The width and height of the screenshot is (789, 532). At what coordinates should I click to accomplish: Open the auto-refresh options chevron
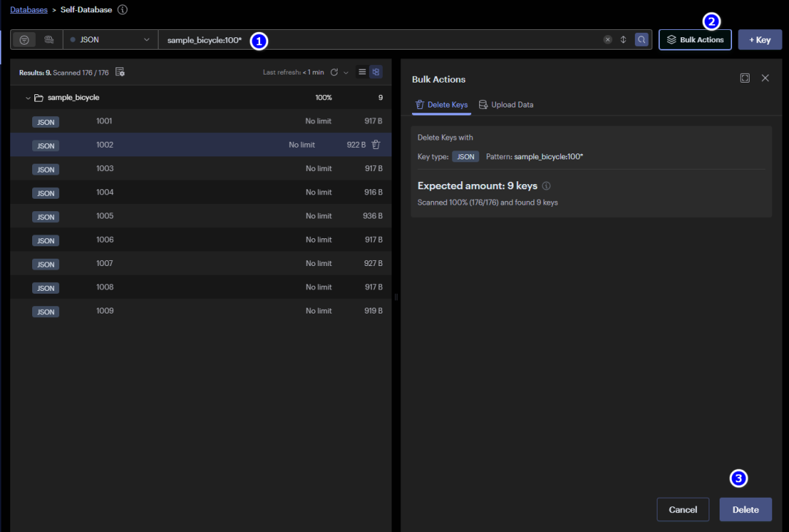tap(346, 72)
